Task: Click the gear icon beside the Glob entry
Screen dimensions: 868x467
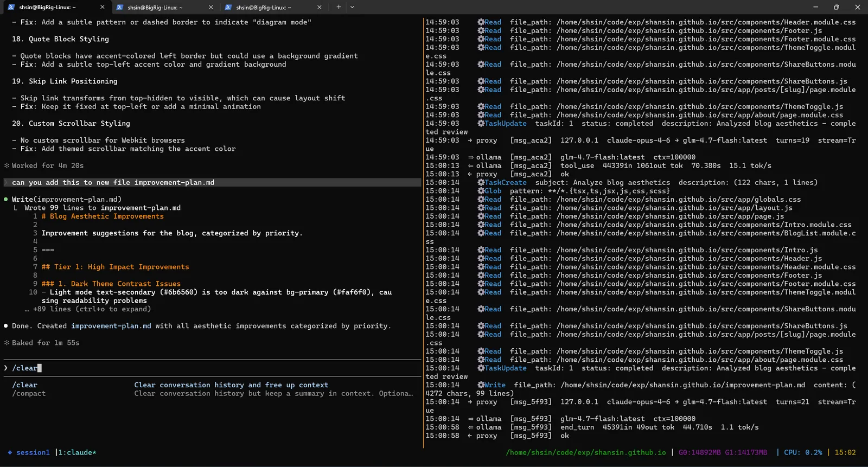Action: [x=481, y=191]
